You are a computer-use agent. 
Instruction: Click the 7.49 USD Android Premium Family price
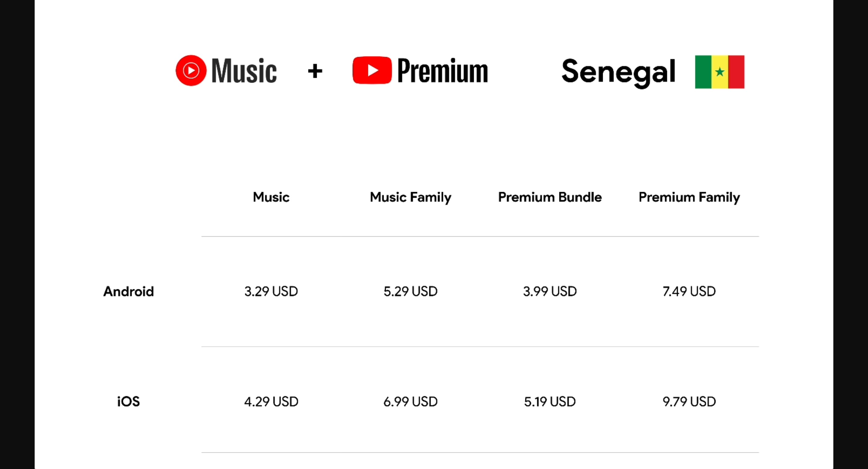(x=689, y=291)
